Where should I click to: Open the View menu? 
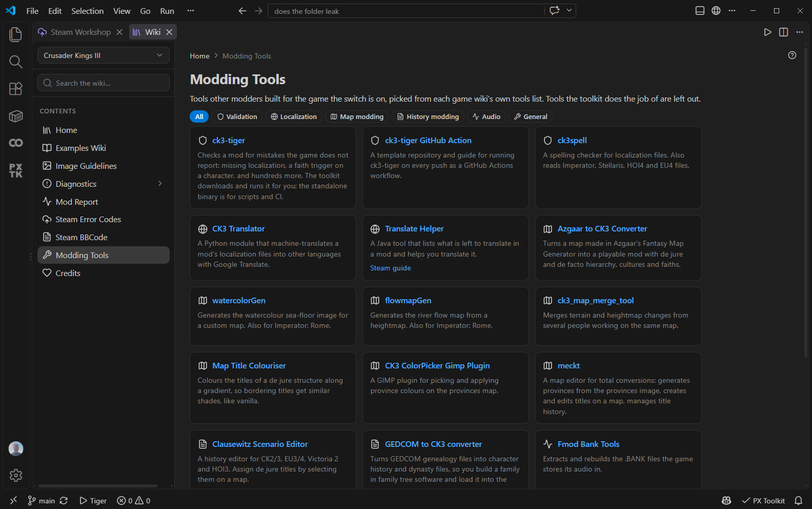point(122,11)
